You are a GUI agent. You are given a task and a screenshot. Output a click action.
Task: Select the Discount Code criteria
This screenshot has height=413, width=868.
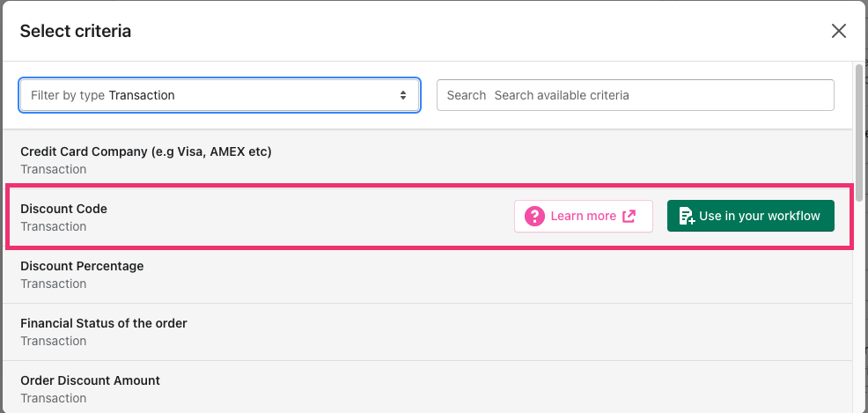(427, 217)
